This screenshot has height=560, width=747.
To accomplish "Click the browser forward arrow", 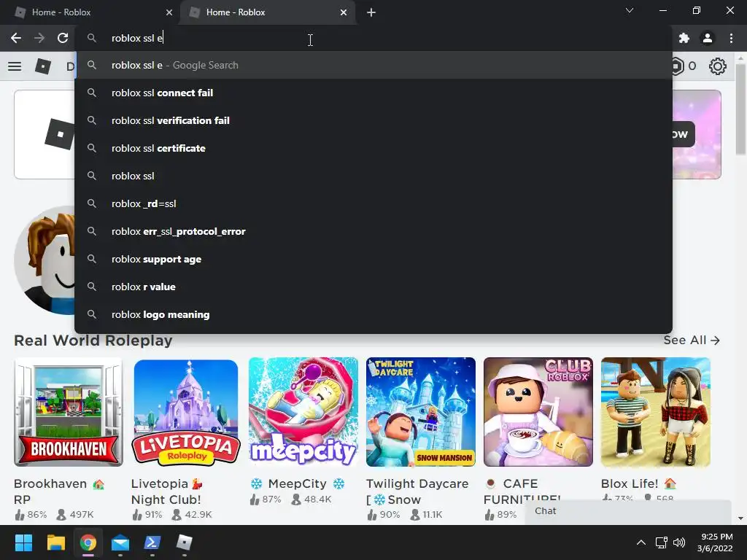I will pos(39,38).
